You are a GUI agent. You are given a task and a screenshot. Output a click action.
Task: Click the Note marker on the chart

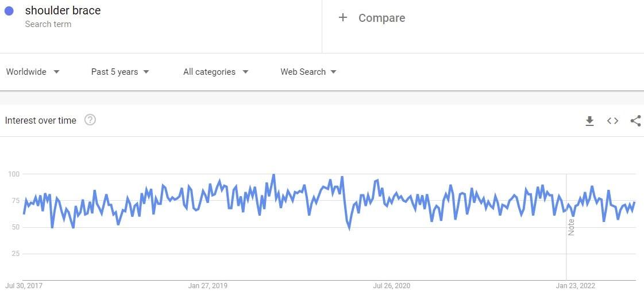click(x=571, y=227)
